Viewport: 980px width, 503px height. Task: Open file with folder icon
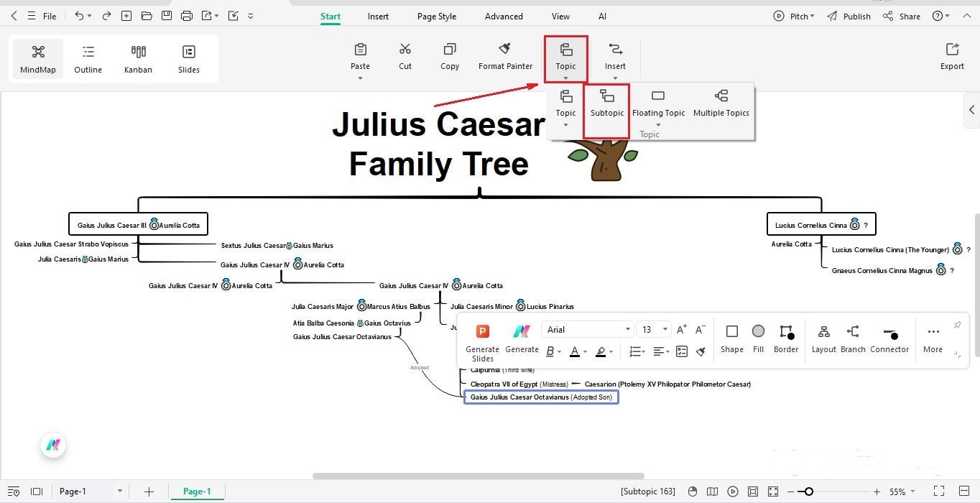147,16
